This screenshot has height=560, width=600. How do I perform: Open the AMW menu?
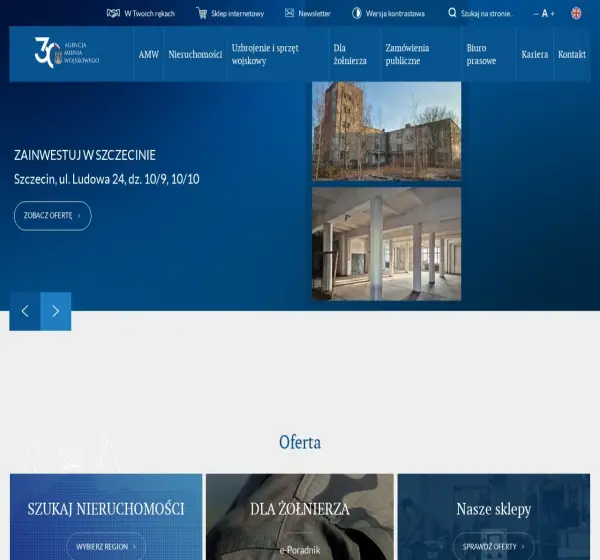click(x=148, y=54)
